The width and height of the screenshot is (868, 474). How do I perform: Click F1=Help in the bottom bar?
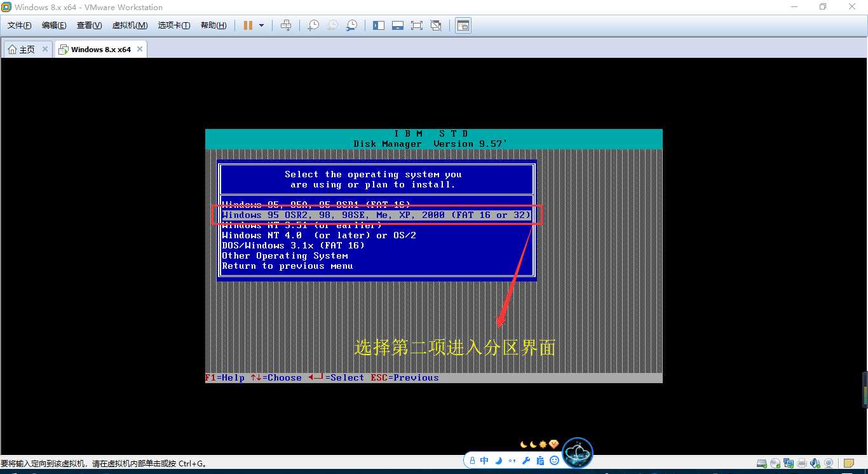pos(225,377)
